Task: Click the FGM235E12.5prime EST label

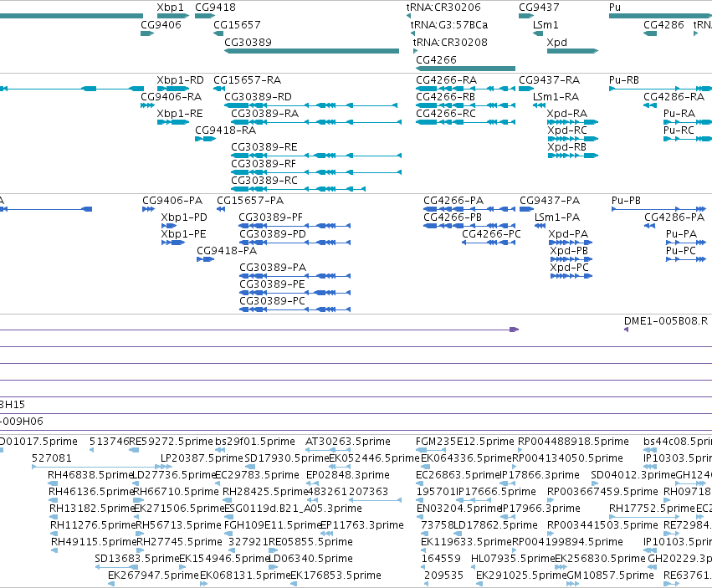Action: click(x=465, y=442)
